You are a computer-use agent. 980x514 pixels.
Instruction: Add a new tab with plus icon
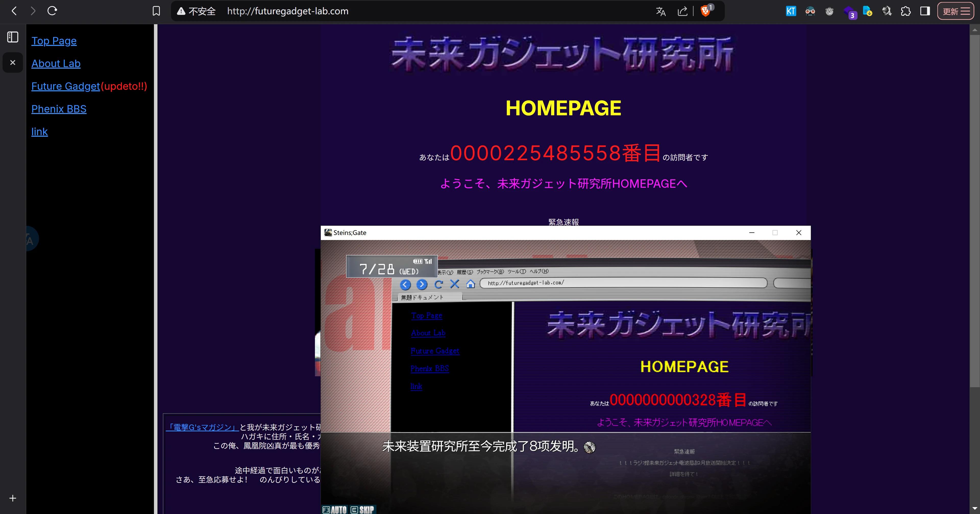coord(13,498)
